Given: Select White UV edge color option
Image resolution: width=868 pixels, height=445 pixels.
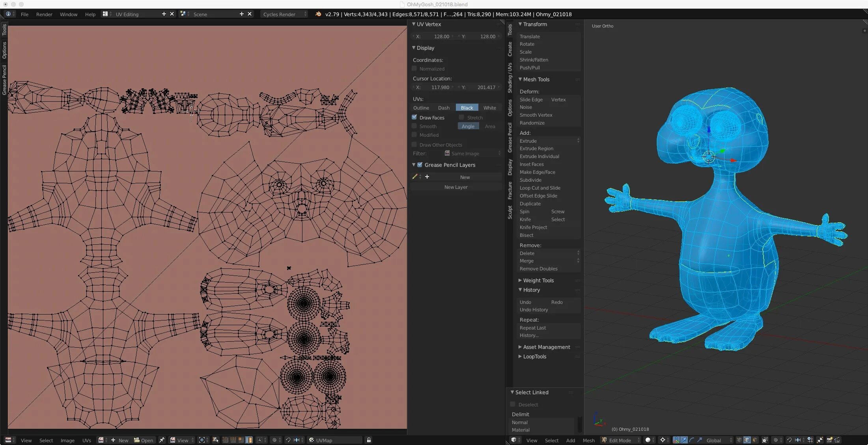Looking at the screenshot, I should (490, 108).
